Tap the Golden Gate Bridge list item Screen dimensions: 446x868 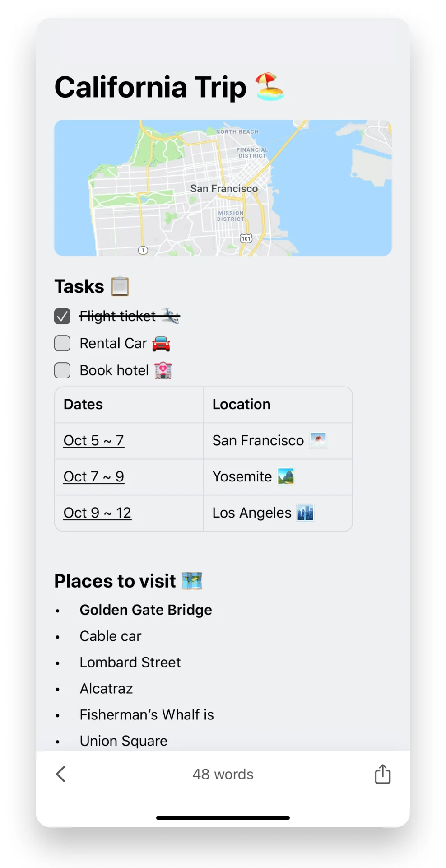click(x=146, y=610)
